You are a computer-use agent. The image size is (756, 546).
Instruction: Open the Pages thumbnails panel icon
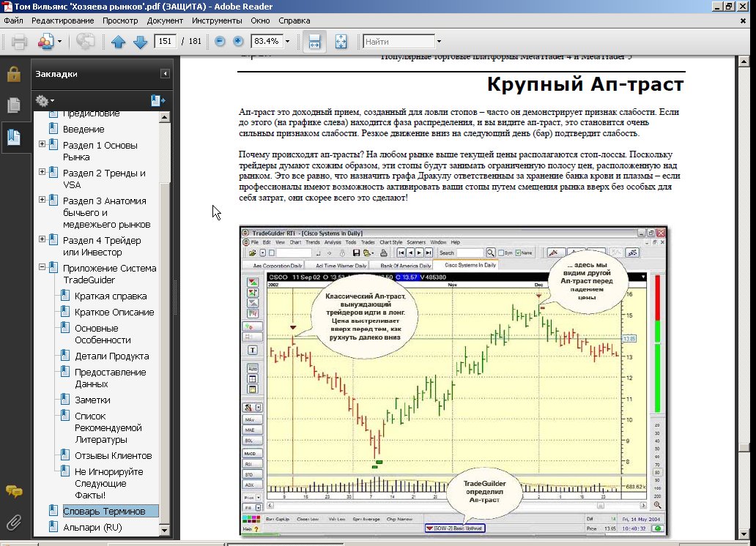(x=13, y=105)
